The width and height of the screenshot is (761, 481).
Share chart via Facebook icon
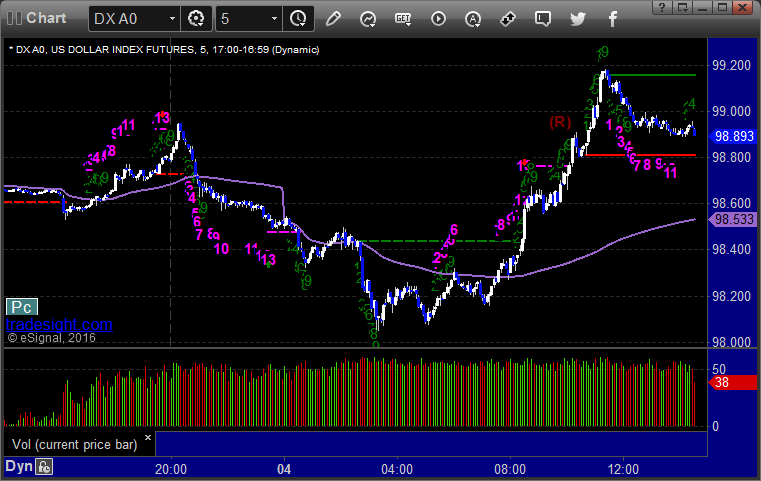tap(613, 19)
